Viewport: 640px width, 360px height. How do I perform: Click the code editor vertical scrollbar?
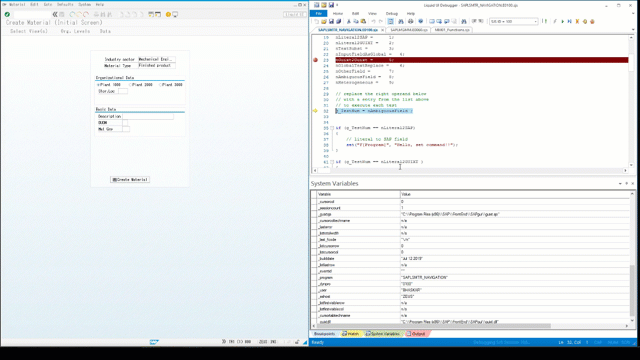coord(631,100)
